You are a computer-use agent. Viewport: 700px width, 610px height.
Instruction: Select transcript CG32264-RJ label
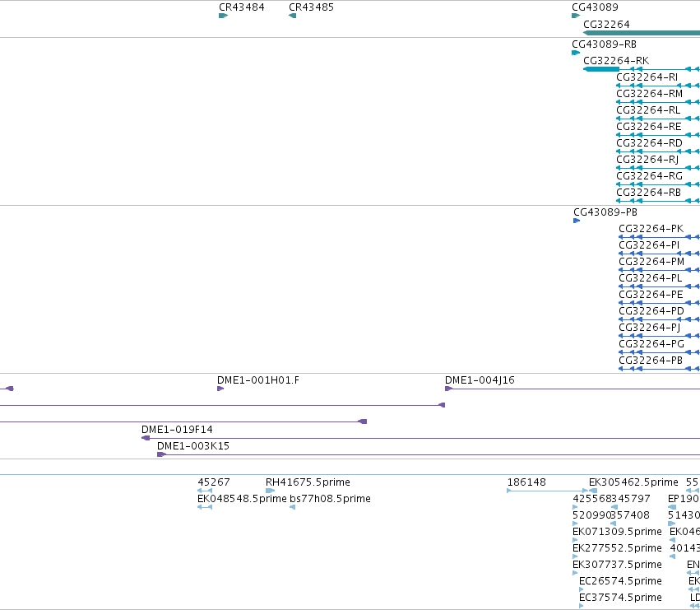click(647, 160)
